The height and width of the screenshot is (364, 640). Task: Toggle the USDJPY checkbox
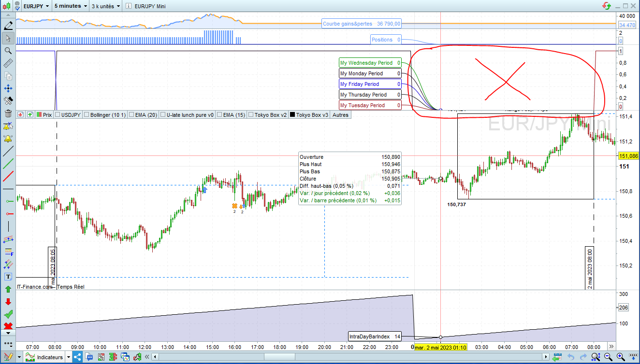click(58, 115)
